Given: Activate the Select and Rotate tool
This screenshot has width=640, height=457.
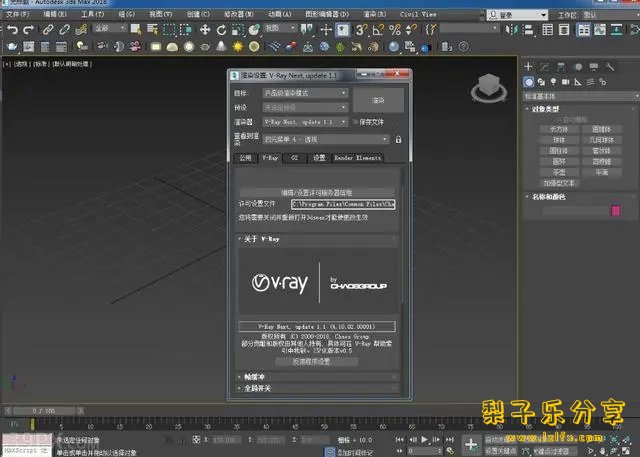Looking at the screenshot, I should pos(221,29).
